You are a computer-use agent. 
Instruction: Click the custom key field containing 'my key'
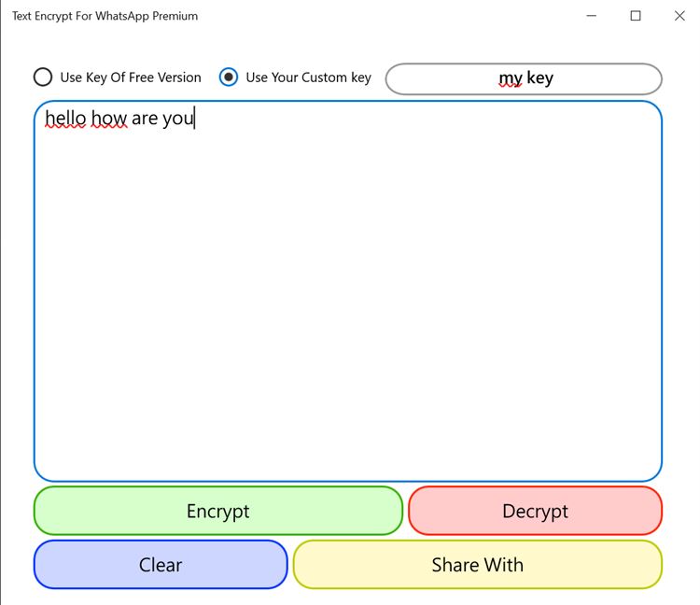pos(524,79)
